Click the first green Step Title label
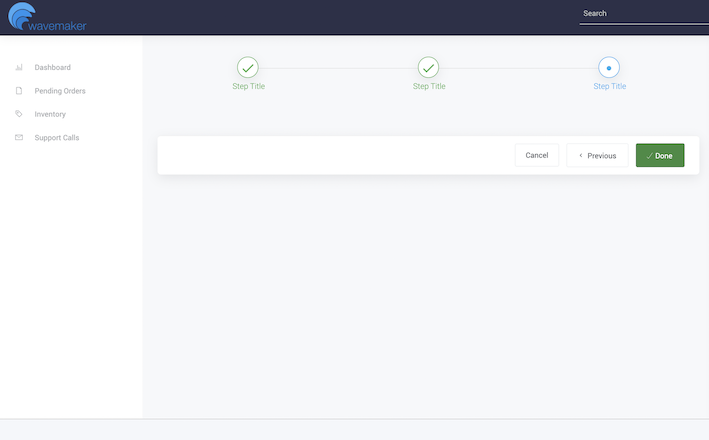709x440 pixels. pyautogui.click(x=248, y=87)
